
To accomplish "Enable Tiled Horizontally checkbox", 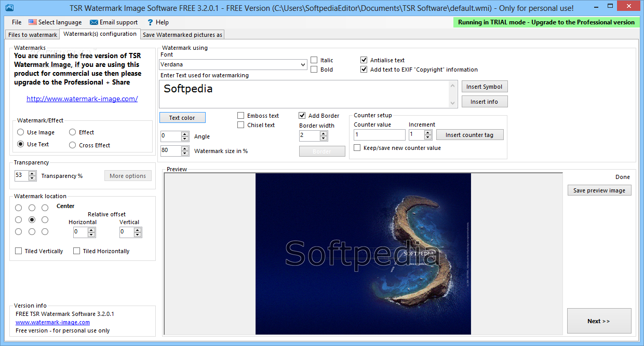I will [77, 251].
